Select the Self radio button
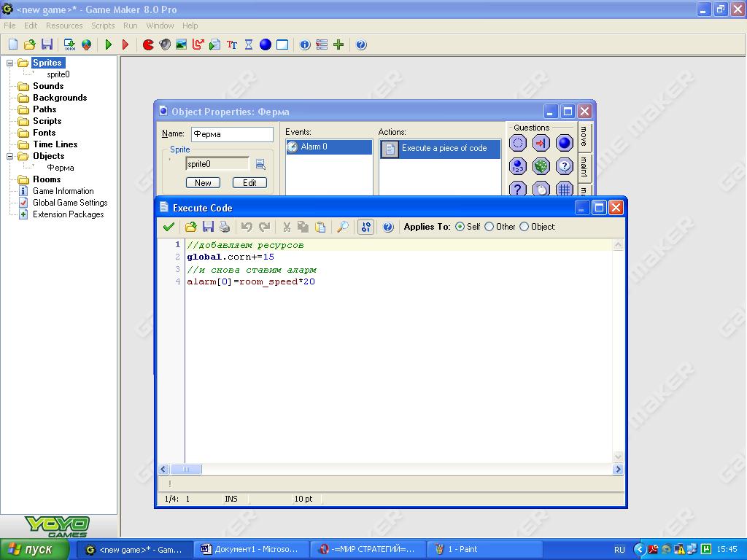This screenshot has height=560, width=747. [460, 227]
